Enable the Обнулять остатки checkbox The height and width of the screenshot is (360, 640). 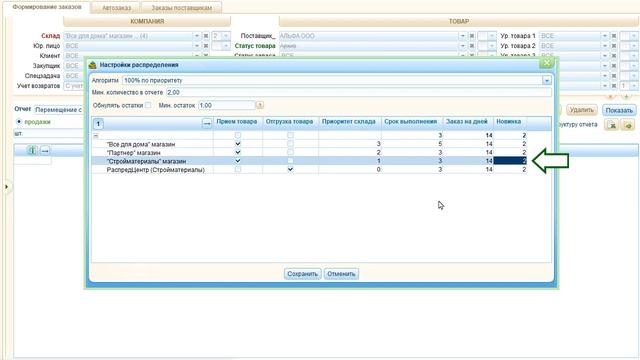148,105
